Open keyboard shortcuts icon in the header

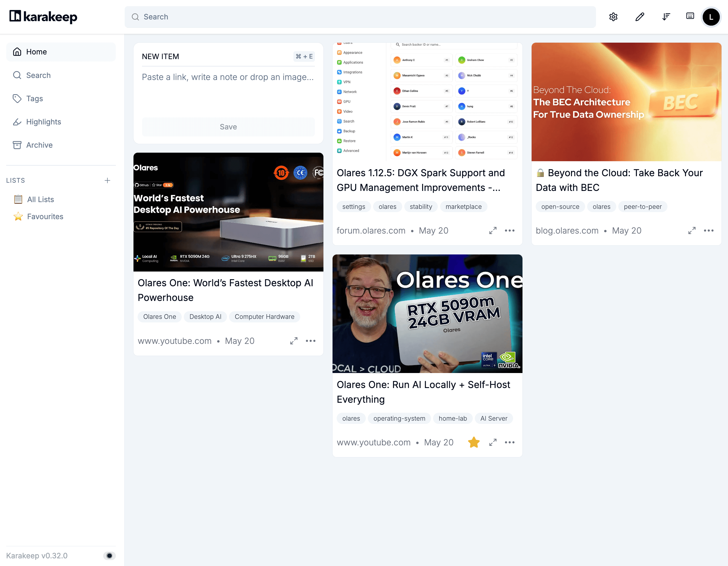click(x=690, y=16)
